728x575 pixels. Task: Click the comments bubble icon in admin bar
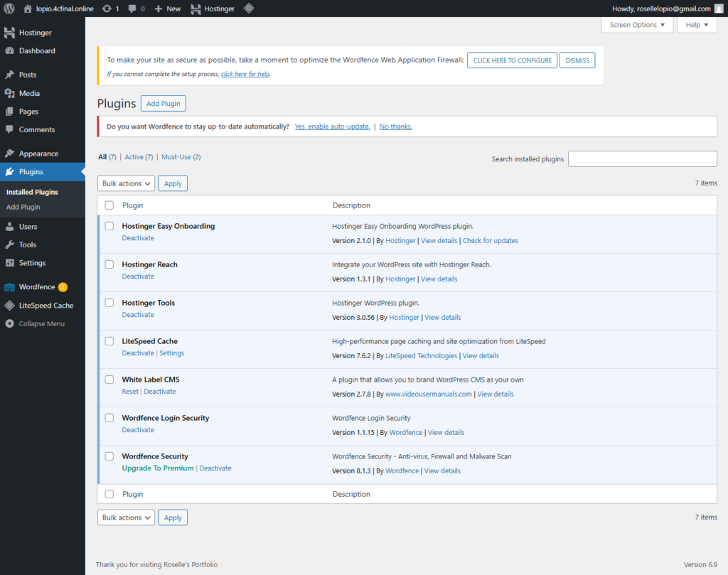(132, 9)
